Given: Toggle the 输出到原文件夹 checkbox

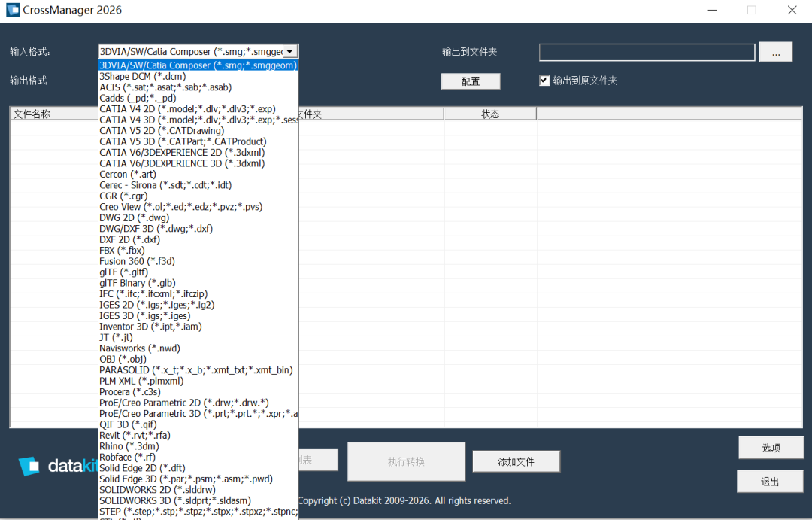Looking at the screenshot, I should tap(544, 81).
